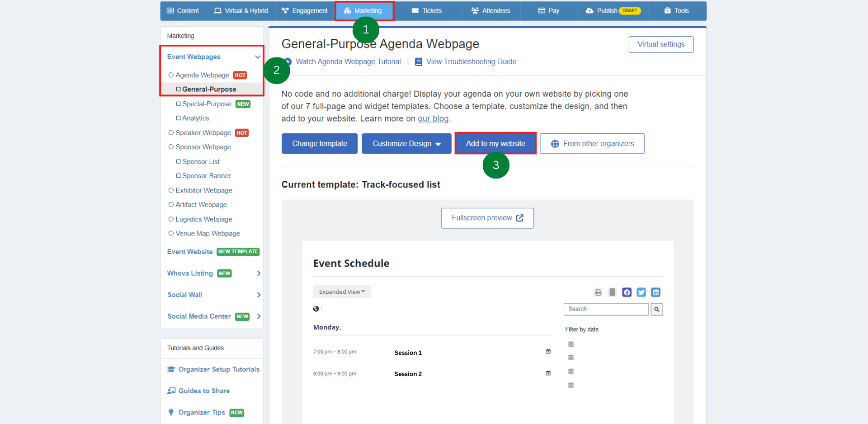Open the mobile view icon on the schedule
The height and width of the screenshot is (424, 868).
pyautogui.click(x=613, y=292)
